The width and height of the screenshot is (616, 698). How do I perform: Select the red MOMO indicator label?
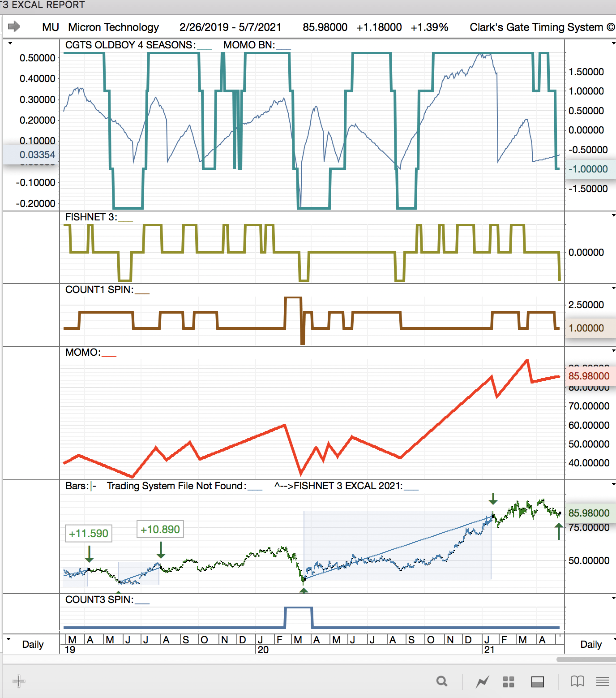(x=83, y=352)
